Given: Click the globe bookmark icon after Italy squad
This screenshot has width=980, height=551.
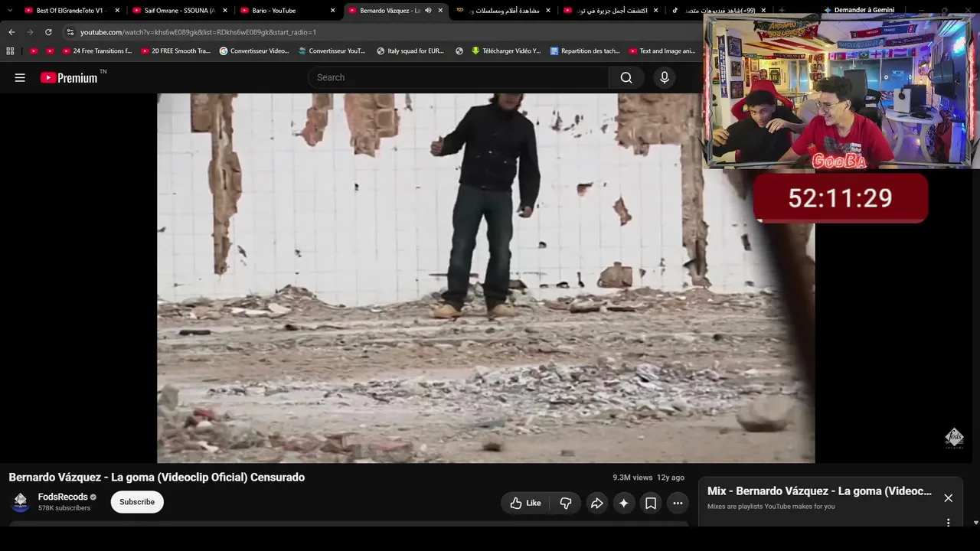Looking at the screenshot, I should point(459,51).
